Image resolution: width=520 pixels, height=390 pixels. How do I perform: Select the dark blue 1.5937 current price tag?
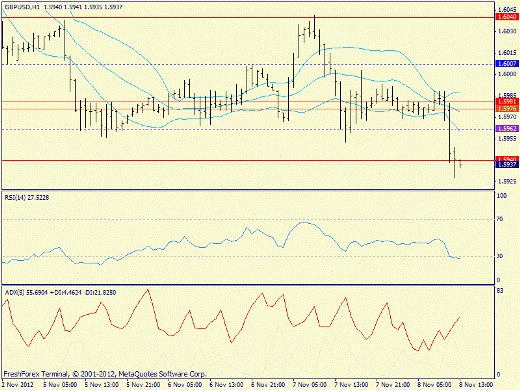(x=507, y=165)
